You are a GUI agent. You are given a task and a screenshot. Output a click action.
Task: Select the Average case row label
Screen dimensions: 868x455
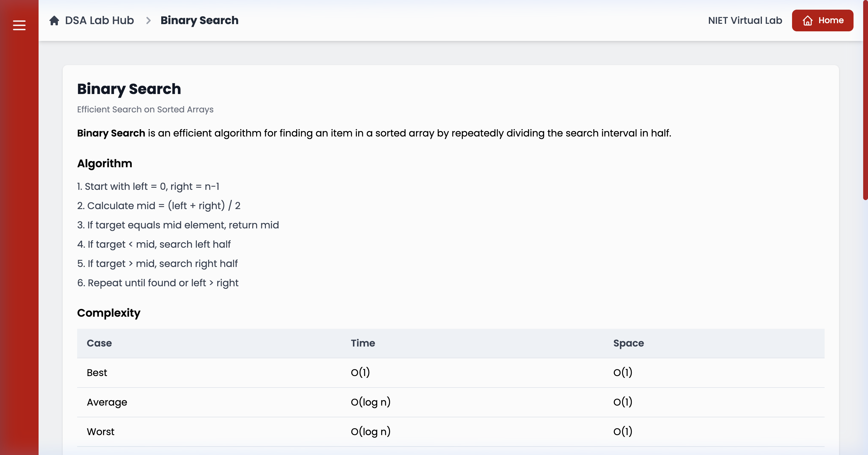(x=107, y=402)
